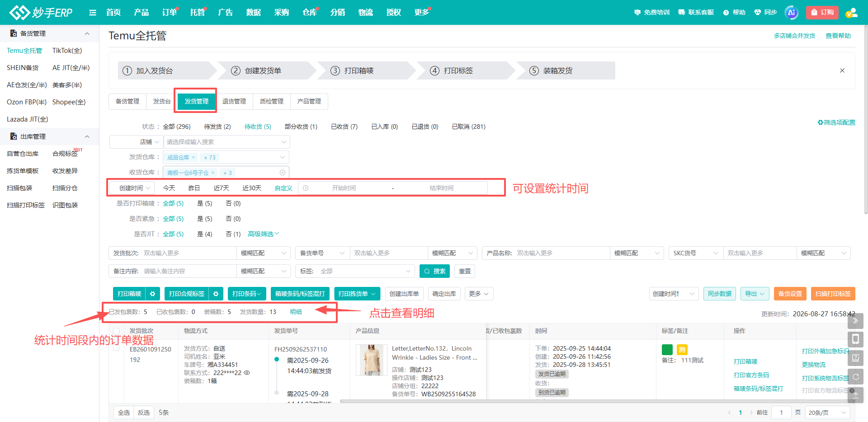Click the 妙手ERP logo
Image resolution: width=868 pixels, height=422 pixels.
[x=41, y=12]
